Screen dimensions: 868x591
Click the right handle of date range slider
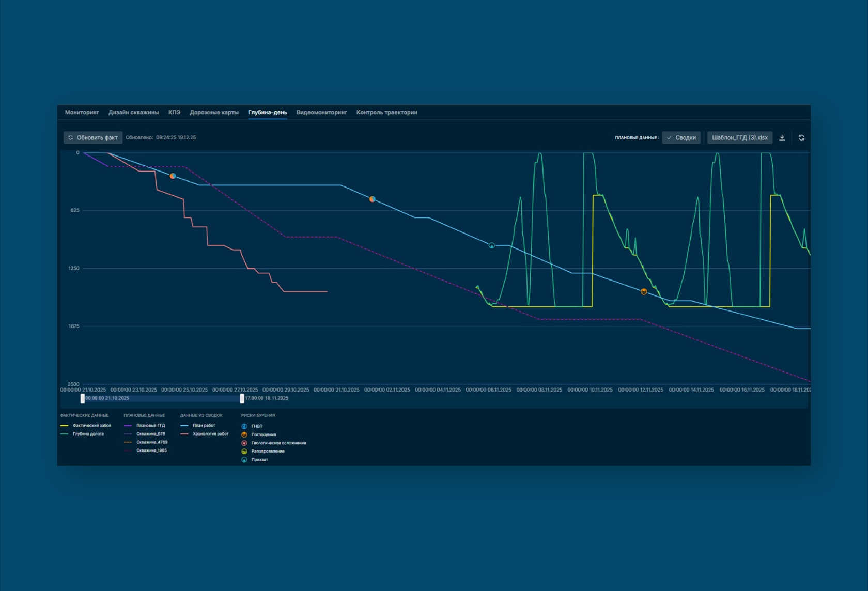pyautogui.click(x=242, y=398)
